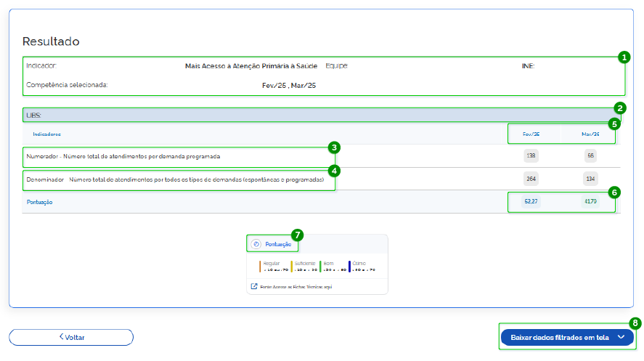The height and width of the screenshot is (361, 644).
Task: Click the external link icon beside Fonte text
Action: (254, 286)
